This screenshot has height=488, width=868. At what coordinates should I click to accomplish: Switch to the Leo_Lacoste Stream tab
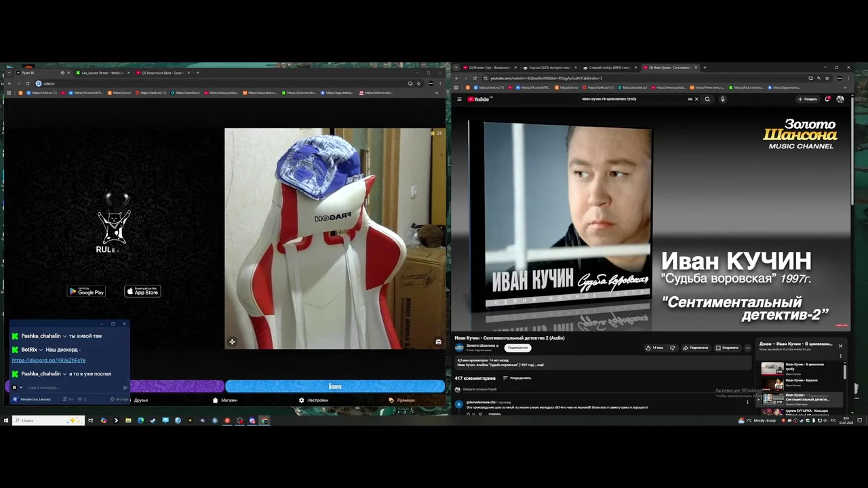pyautogui.click(x=102, y=73)
